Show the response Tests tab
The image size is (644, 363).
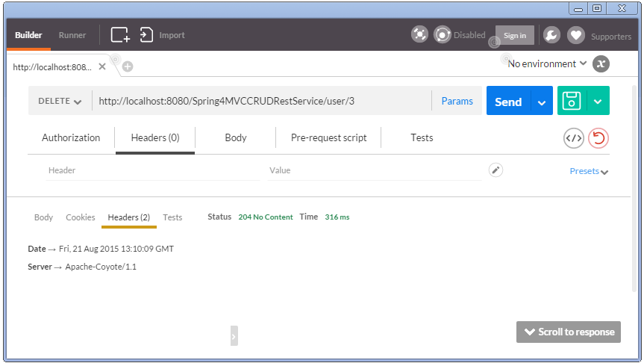pyautogui.click(x=172, y=217)
